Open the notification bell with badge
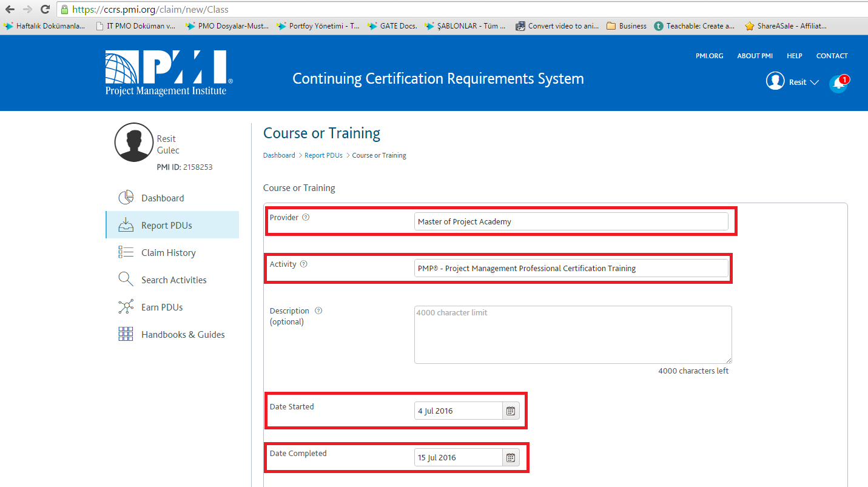This screenshot has width=868, height=487. (x=839, y=82)
